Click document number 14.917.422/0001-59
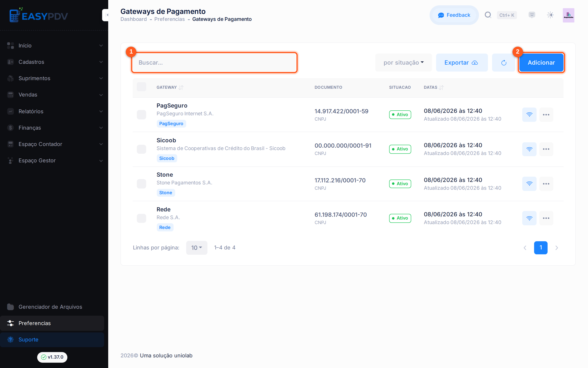 tap(341, 111)
